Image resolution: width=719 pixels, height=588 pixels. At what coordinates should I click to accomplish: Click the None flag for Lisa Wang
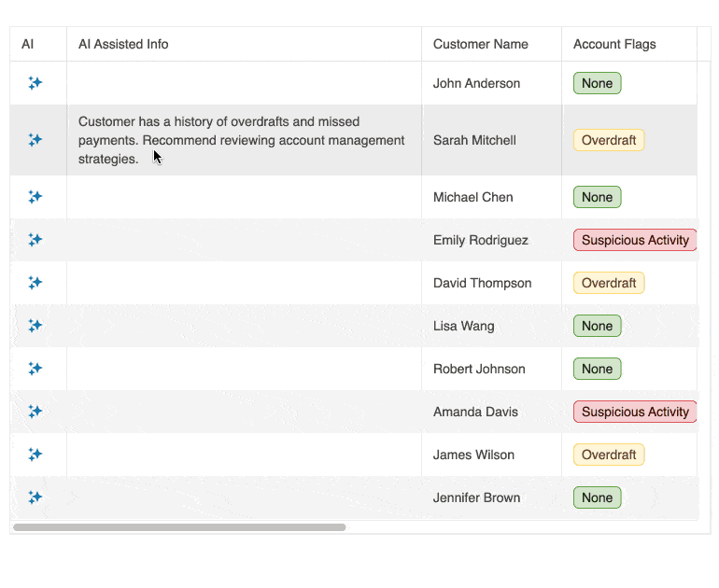(x=597, y=326)
